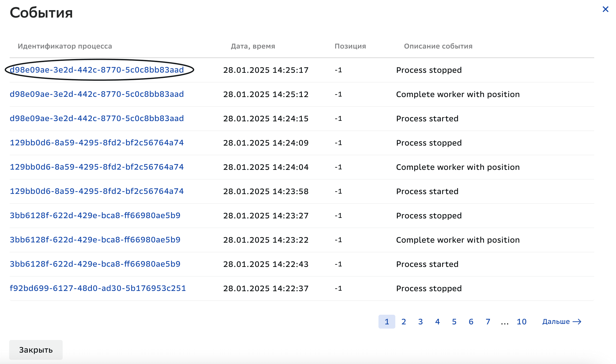The width and height of the screenshot is (616, 364).
Task: Navigate to page 5 of events
Action: coord(454,322)
